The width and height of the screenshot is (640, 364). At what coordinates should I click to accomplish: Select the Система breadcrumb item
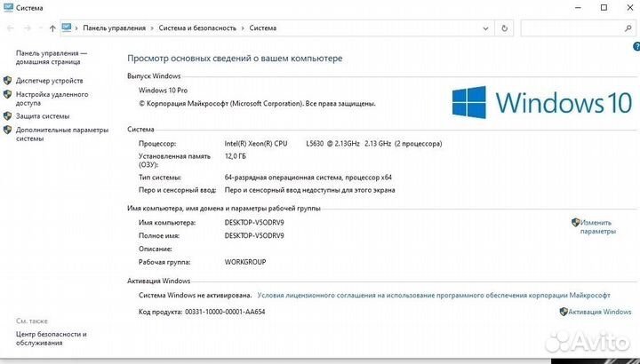point(263,28)
